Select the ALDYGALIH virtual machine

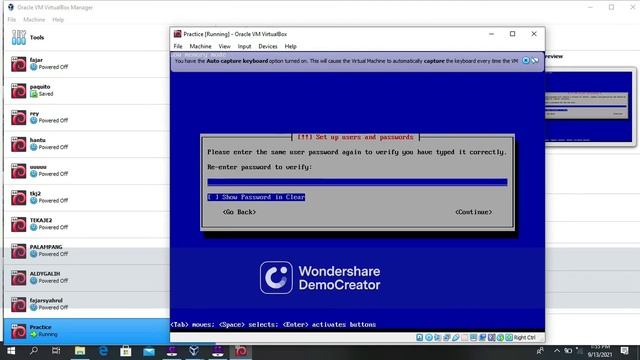click(x=87, y=278)
